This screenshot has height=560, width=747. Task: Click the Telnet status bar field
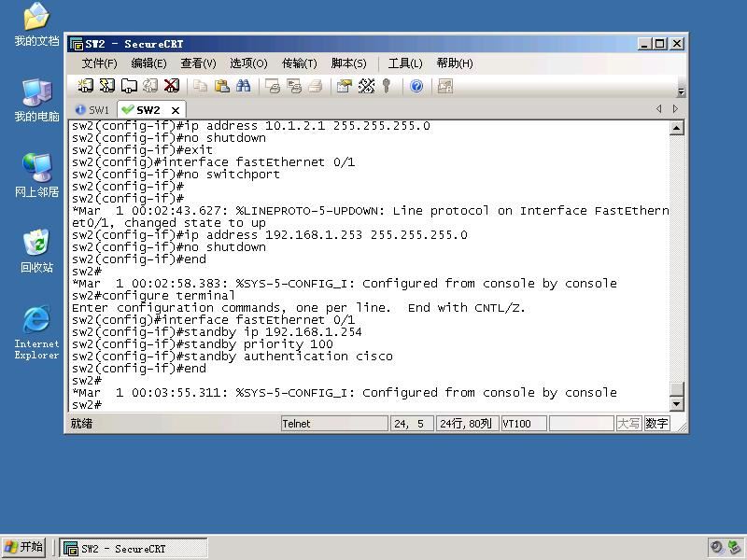(x=334, y=424)
